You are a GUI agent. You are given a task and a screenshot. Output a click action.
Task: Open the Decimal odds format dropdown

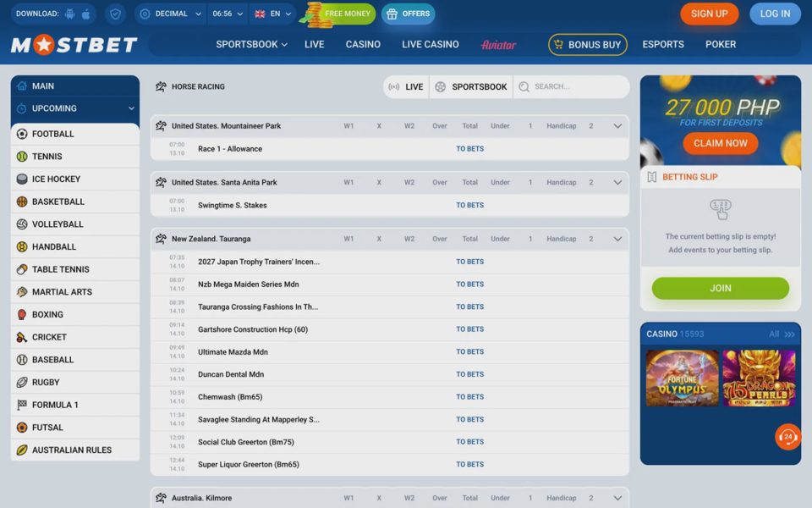tap(170, 14)
